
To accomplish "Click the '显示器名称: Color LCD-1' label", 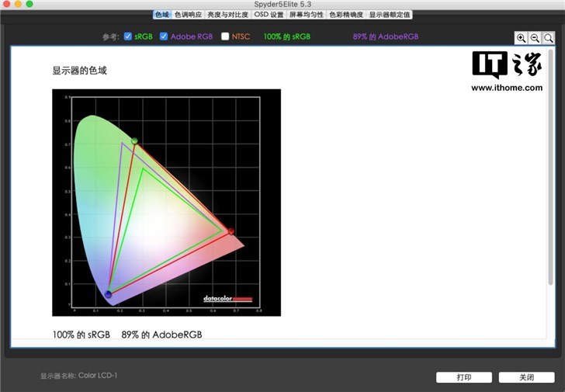I will 78,376.
